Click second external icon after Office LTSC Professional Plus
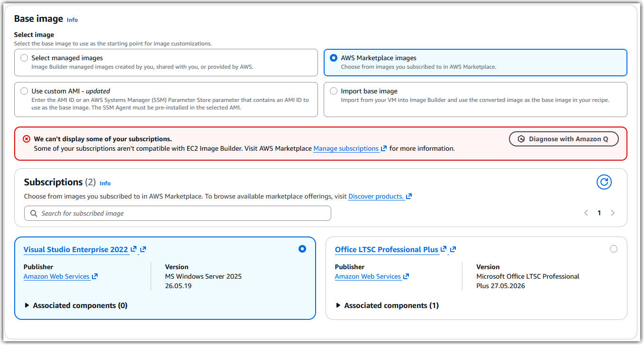 (453, 249)
